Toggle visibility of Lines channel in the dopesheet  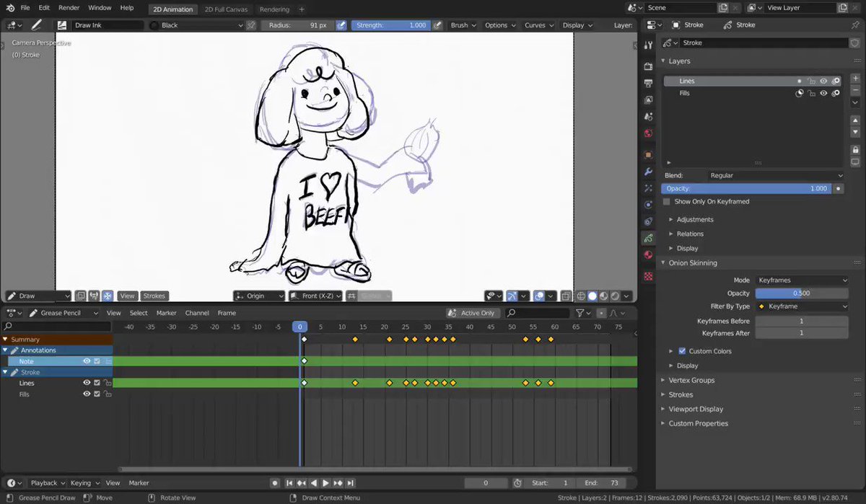[x=87, y=383]
